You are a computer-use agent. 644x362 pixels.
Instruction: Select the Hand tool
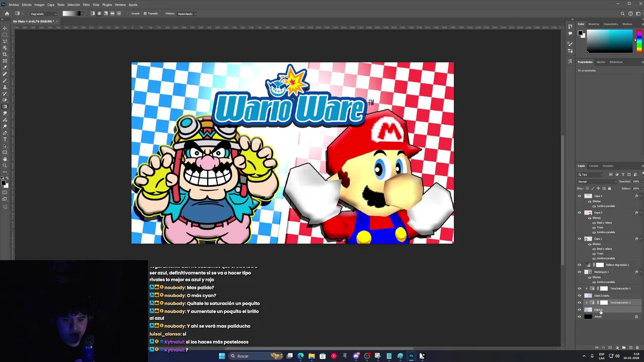[5, 159]
